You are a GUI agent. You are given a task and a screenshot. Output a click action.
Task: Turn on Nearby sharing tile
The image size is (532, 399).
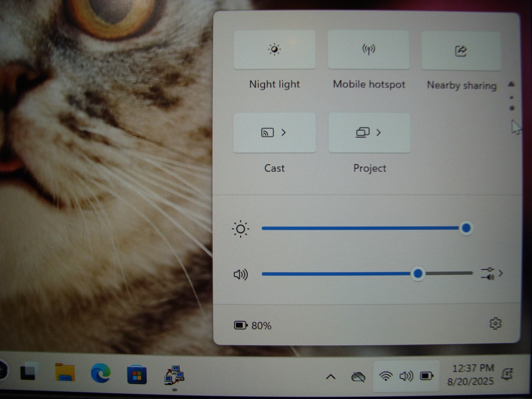461,51
